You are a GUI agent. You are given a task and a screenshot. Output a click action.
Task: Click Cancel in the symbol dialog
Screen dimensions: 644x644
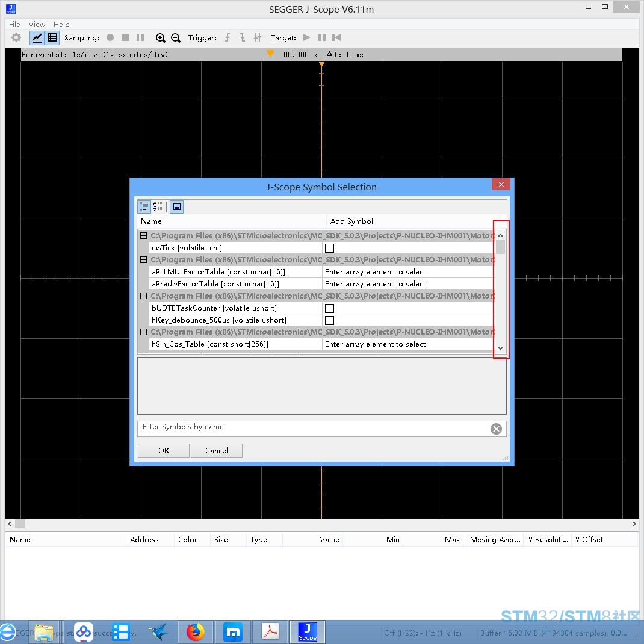tap(217, 451)
